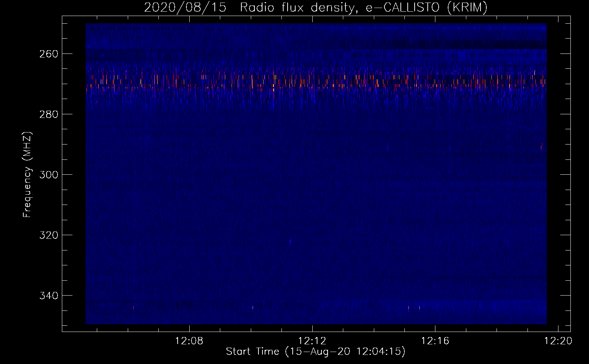The height and width of the screenshot is (364, 589).
Task: Click the 12:16 time tick label
Action: (435, 341)
